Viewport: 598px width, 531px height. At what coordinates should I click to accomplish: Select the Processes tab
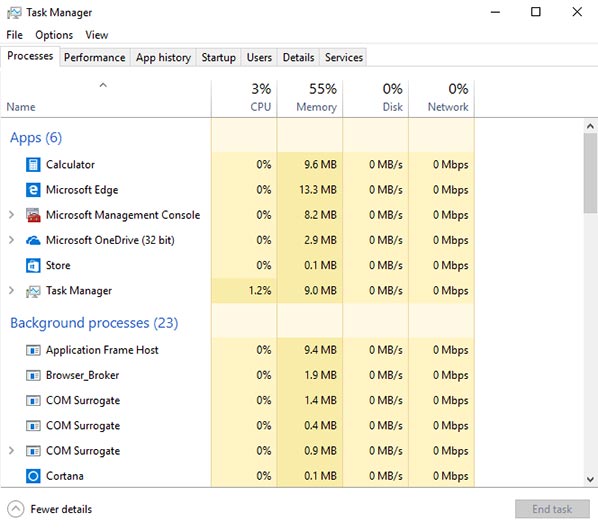tap(30, 56)
